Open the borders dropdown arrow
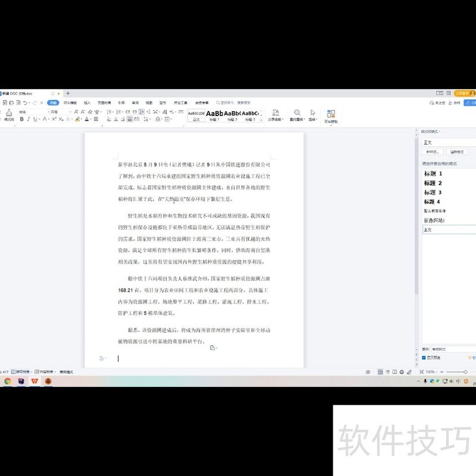 171,120
